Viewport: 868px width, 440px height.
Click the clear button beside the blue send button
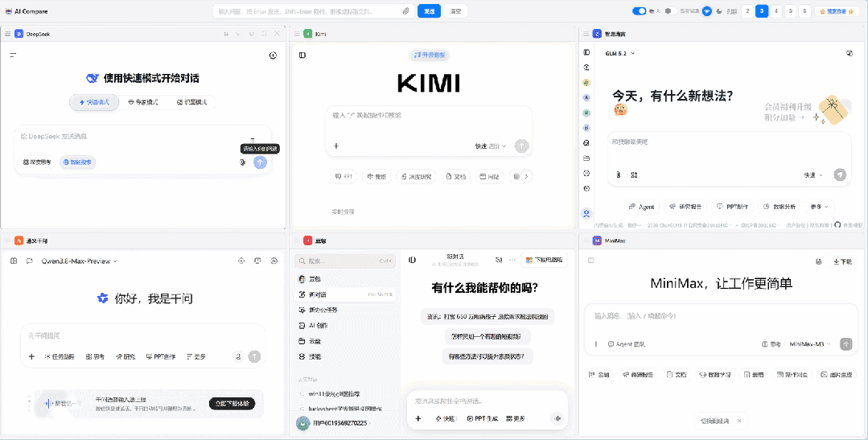pos(455,11)
